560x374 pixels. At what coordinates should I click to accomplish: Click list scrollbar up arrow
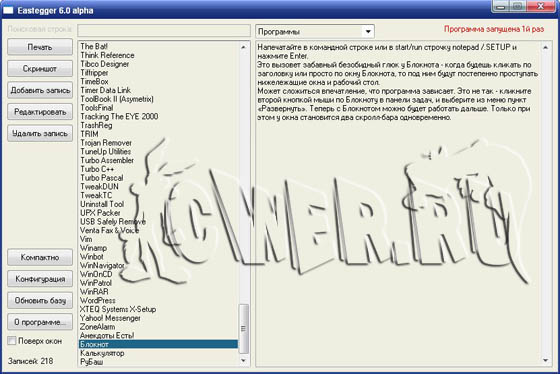pyautogui.click(x=244, y=47)
